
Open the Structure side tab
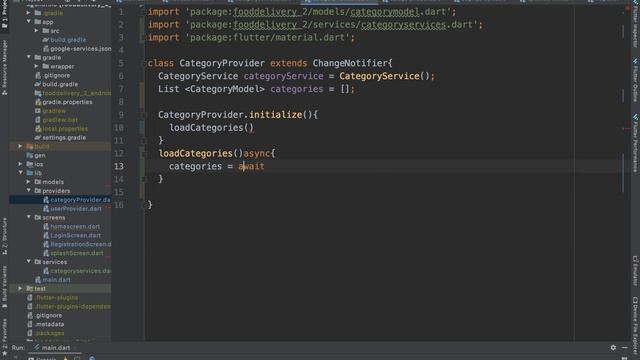pyautogui.click(x=4, y=236)
